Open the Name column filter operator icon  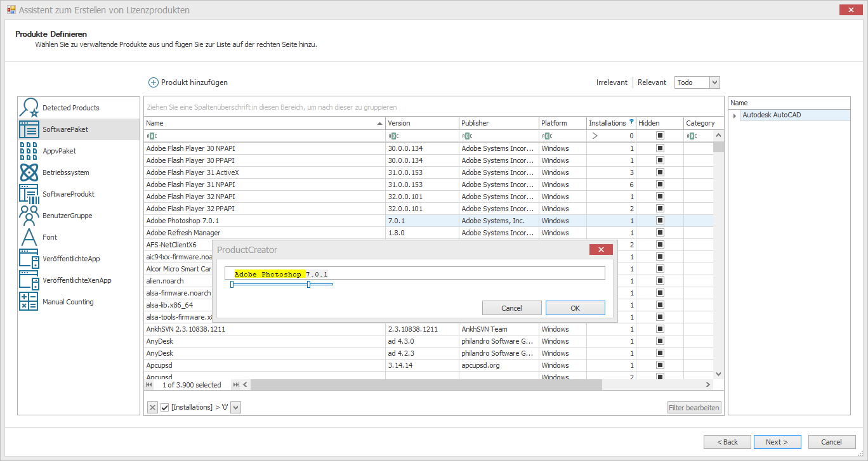point(152,136)
